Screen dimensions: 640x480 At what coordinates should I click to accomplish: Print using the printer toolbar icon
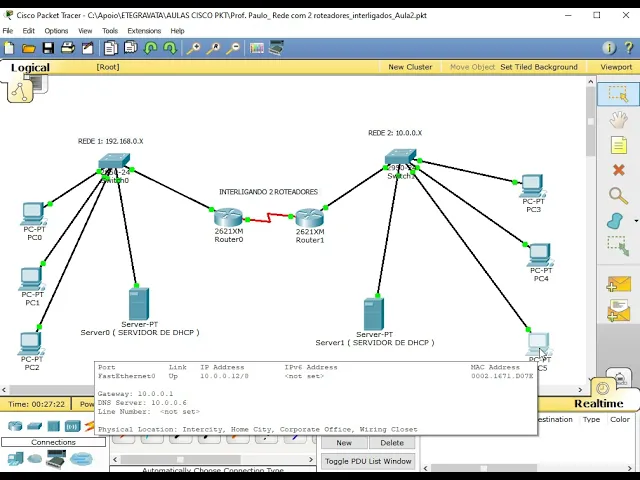tap(68, 48)
